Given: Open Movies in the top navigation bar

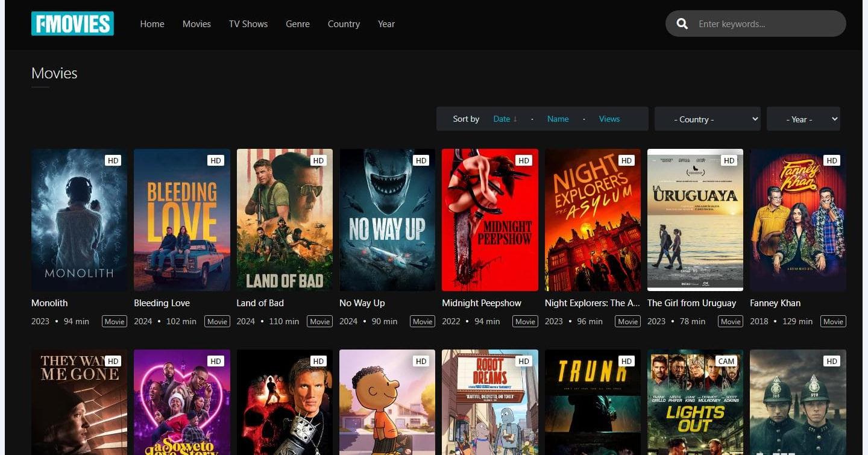Looking at the screenshot, I should point(197,24).
